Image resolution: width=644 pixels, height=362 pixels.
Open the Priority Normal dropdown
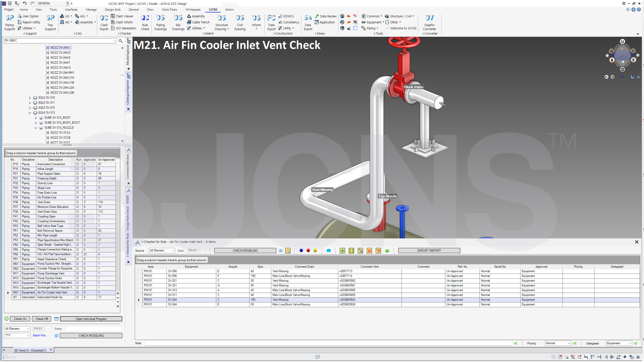[558, 343]
